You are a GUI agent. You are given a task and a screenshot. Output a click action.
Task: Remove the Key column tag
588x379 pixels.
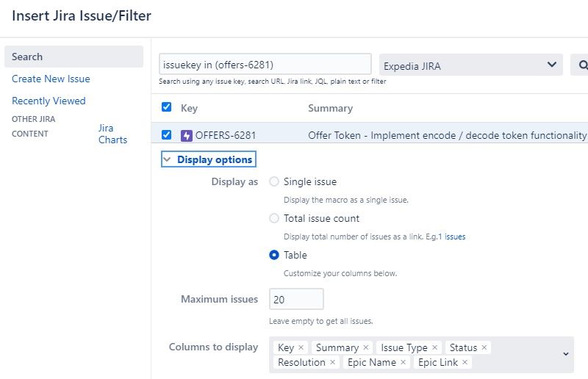pos(301,347)
